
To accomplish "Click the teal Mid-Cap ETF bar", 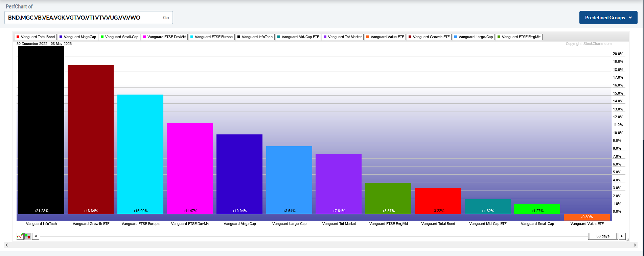I will 488,206.
